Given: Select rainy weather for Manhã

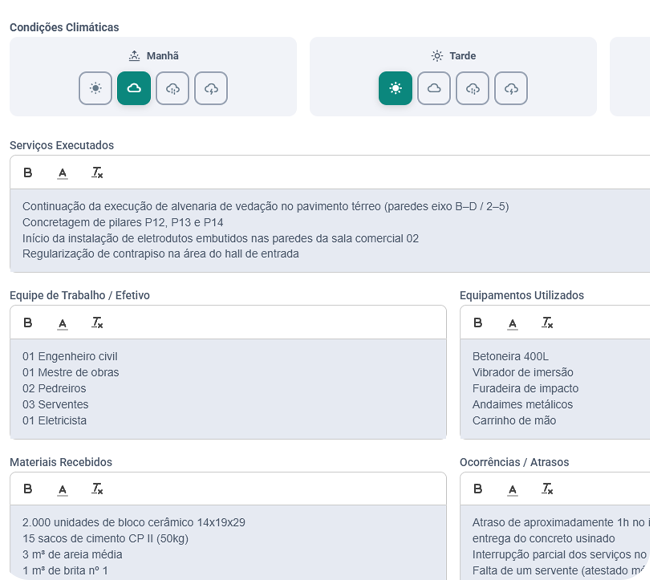Looking at the screenshot, I should coord(172,88).
